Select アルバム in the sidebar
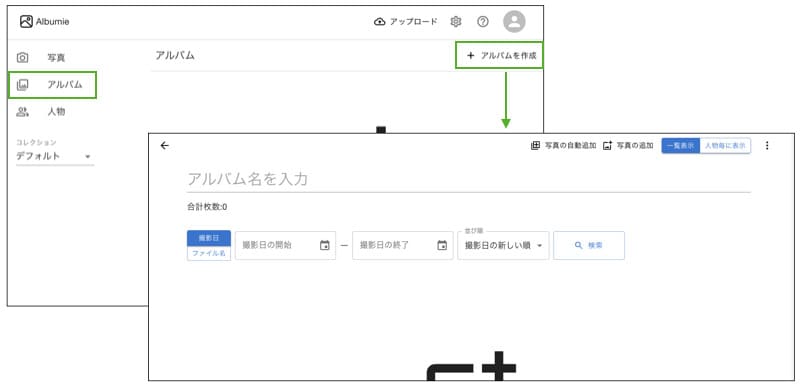The image size is (805, 391). click(52, 85)
